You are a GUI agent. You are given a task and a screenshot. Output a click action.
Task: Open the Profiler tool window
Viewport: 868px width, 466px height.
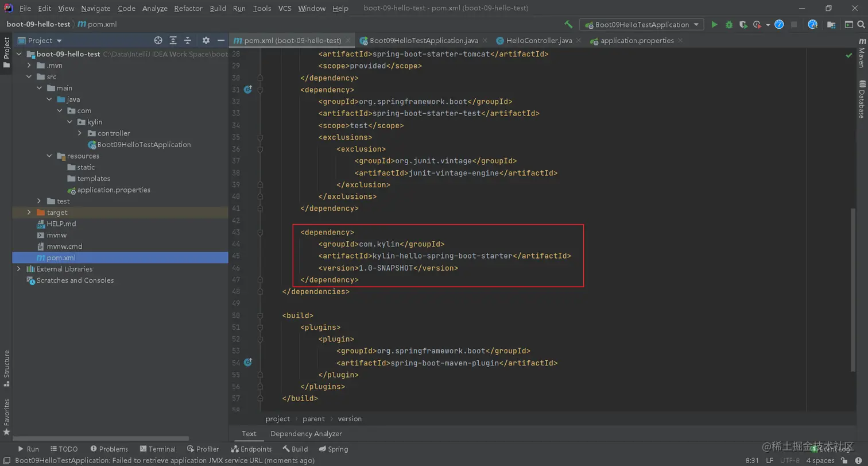click(203, 449)
